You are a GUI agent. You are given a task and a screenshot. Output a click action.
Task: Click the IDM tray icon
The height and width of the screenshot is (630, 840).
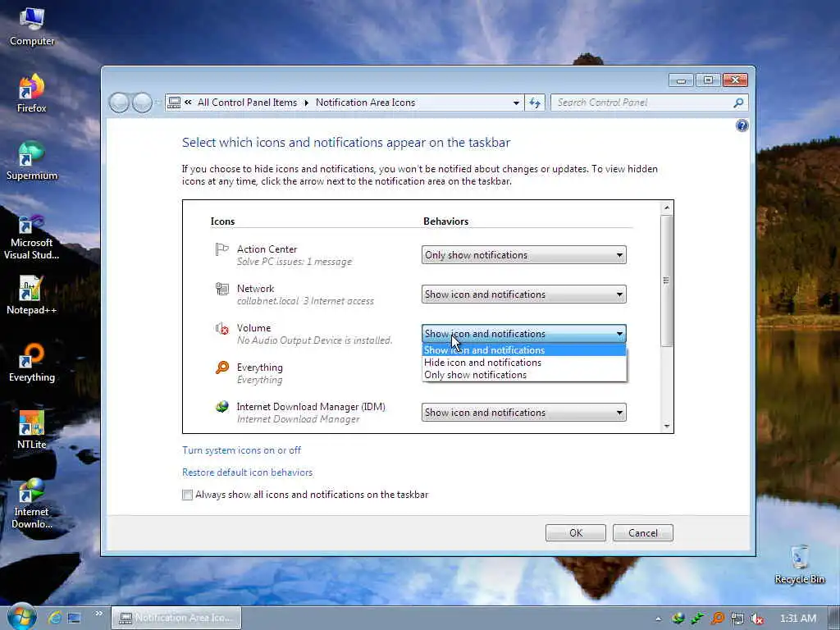(x=678, y=619)
